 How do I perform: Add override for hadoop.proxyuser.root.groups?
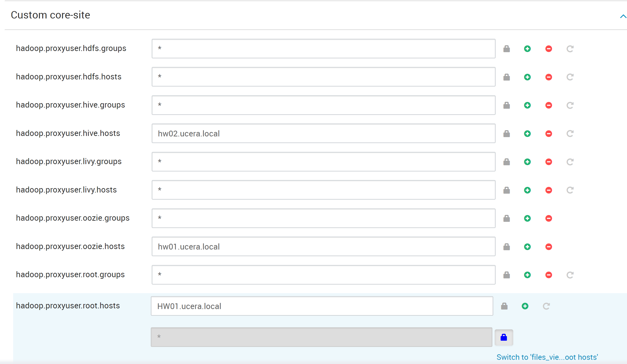point(528,275)
